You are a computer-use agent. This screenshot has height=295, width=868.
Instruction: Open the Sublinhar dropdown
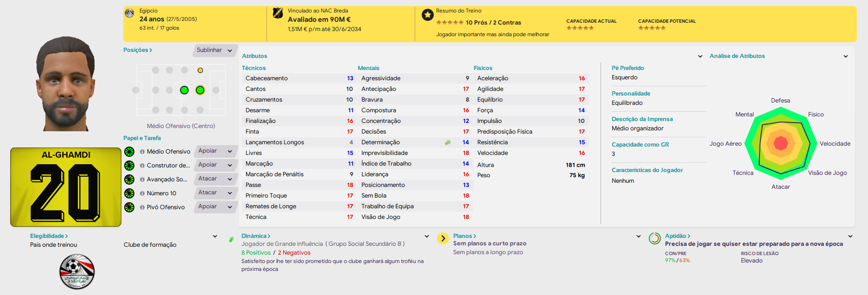click(x=215, y=50)
